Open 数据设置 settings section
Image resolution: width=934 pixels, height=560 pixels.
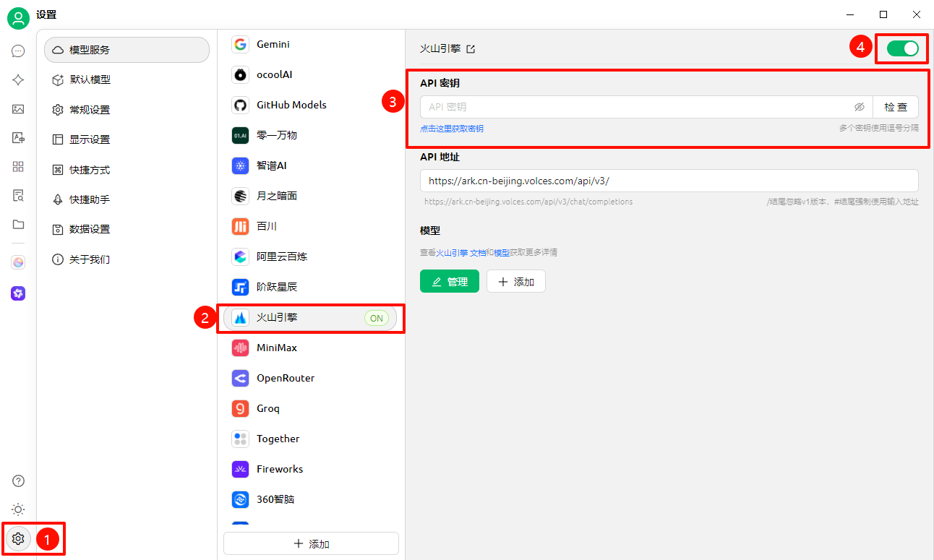[x=127, y=229]
